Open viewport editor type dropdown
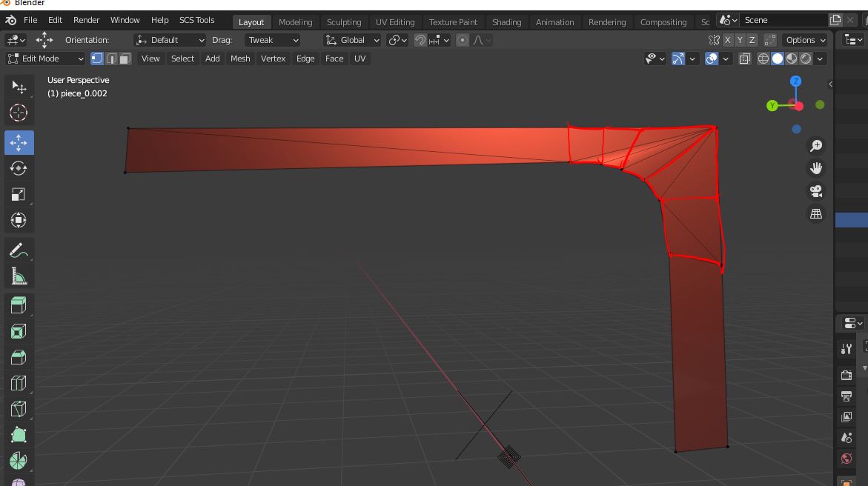This screenshot has width=868, height=486. [15, 41]
